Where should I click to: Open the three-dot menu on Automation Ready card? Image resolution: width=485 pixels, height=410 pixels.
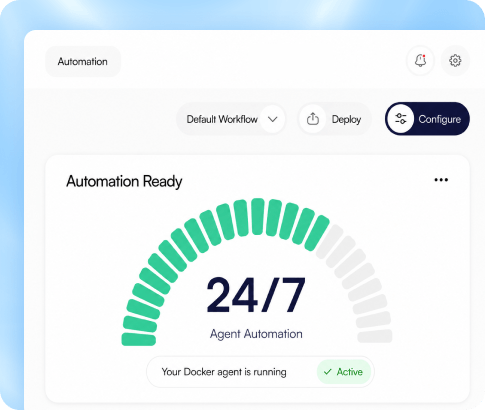pyautogui.click(x=441, y=180)
